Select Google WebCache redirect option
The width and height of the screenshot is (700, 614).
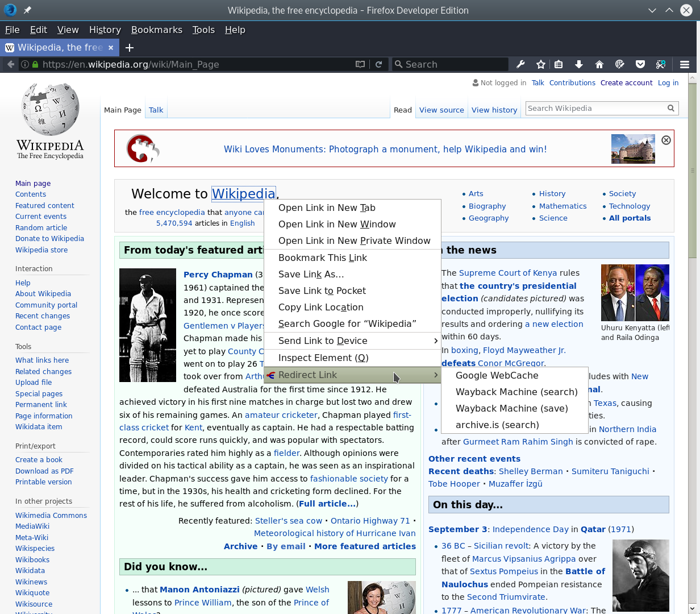click(514, 375)
